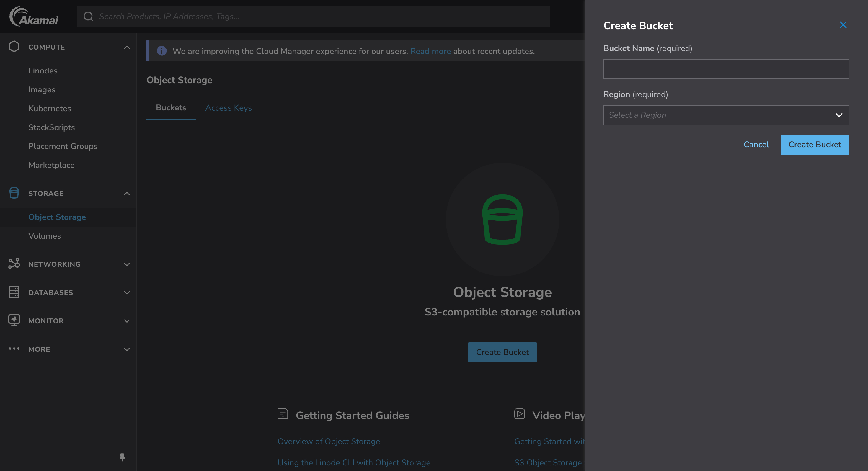Select the Monitor section icon

click(14, 320)
